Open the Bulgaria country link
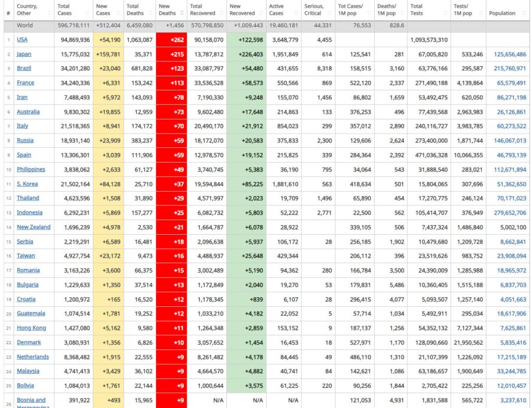The width and height of the screenshot is (532, 408). click(27, 285)
